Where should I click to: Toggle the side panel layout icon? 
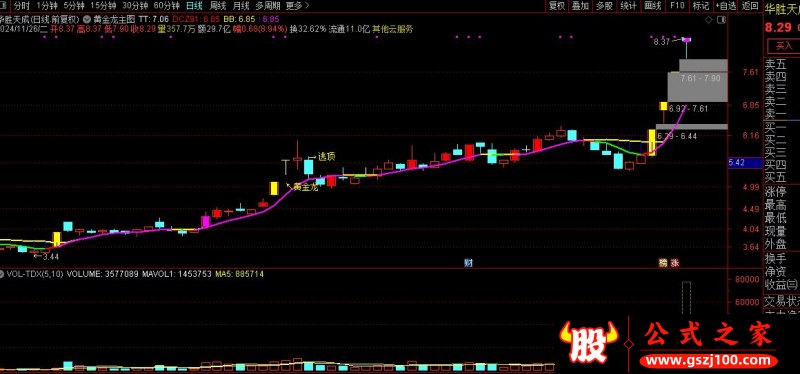pos(721,19)
